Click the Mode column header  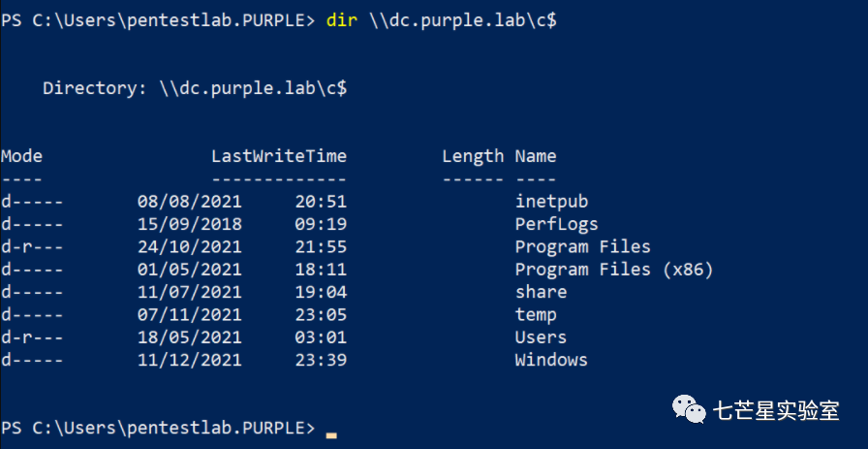tap(21, 156)
